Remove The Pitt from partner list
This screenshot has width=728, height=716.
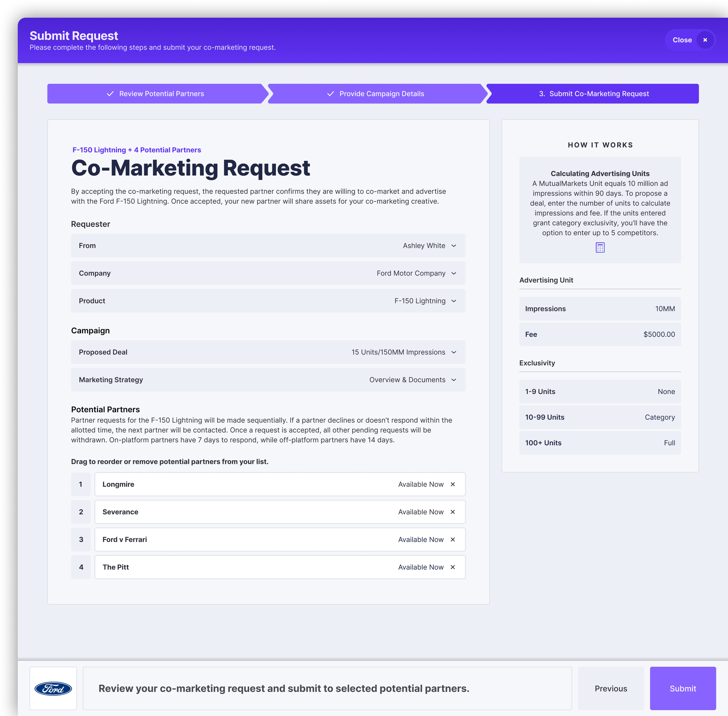453,567
